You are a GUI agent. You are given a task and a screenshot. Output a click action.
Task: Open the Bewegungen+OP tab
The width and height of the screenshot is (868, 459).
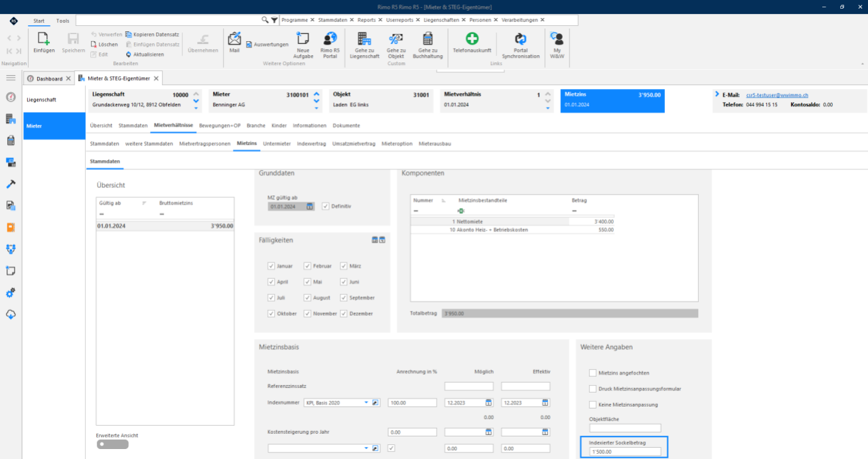tap(220, 125)
